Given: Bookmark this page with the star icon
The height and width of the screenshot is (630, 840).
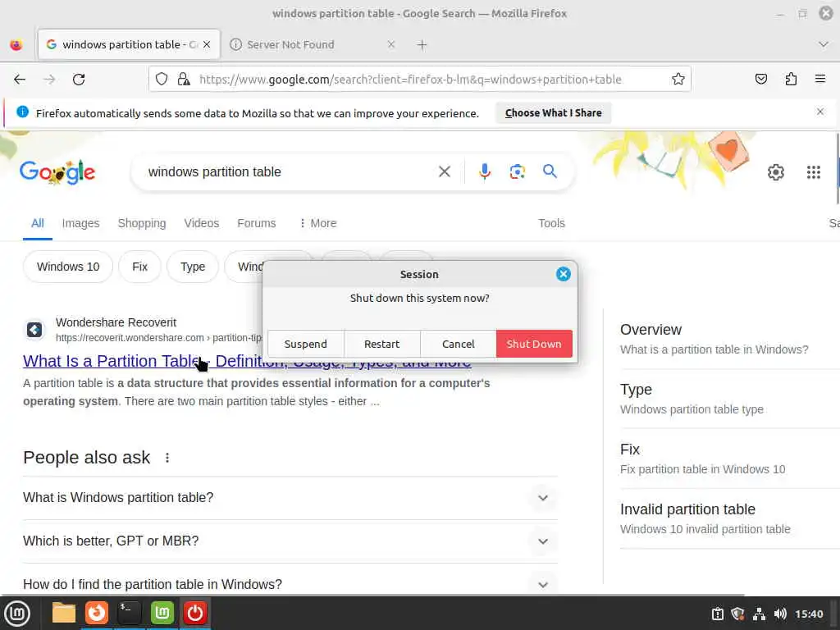Looking at the screenshot, I should (x=678, y=80).
